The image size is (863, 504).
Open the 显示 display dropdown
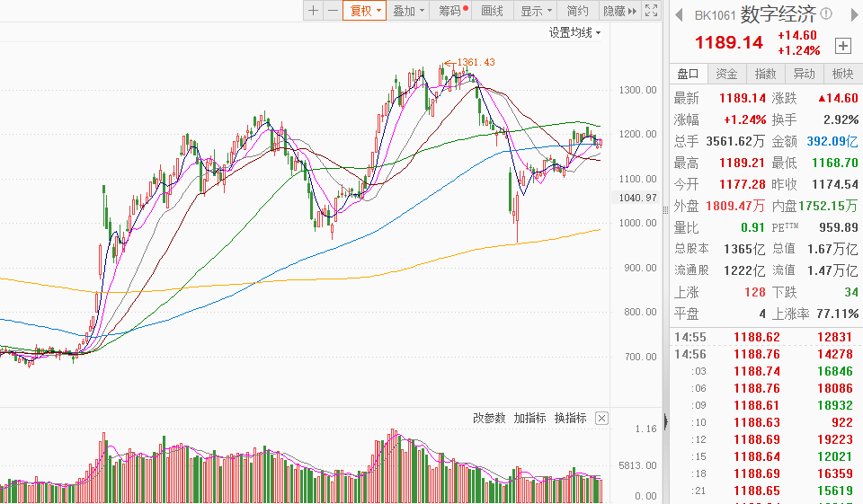click(536, 11)
